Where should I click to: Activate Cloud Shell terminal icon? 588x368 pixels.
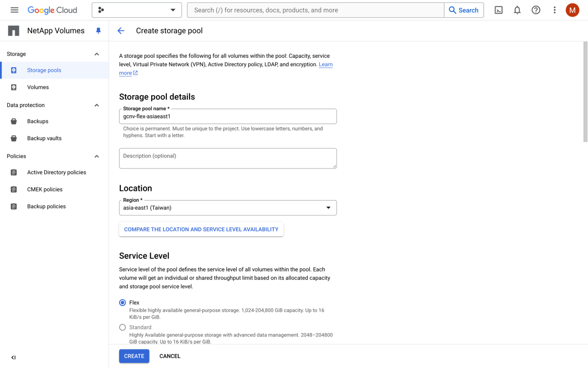(498, 10)
